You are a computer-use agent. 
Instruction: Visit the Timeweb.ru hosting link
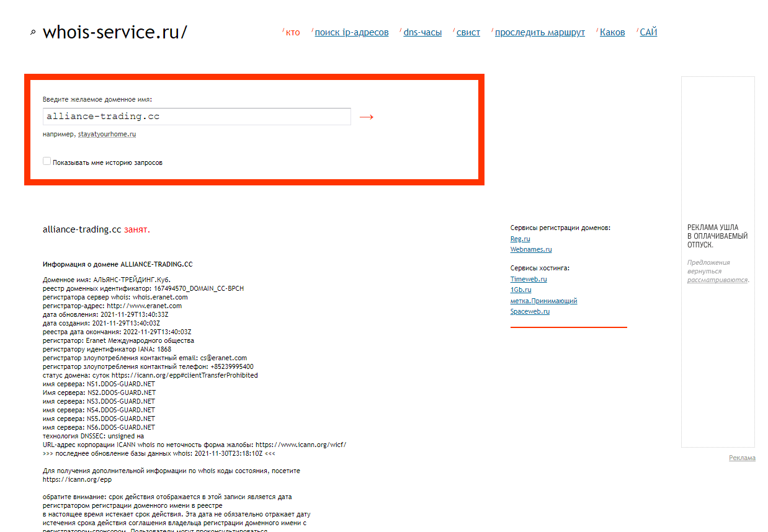point(528,279)
